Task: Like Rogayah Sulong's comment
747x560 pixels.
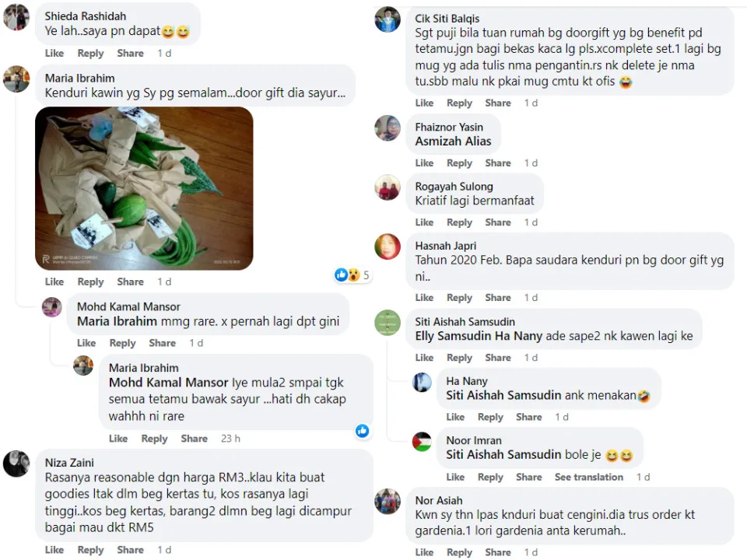Action: (424, 222)
